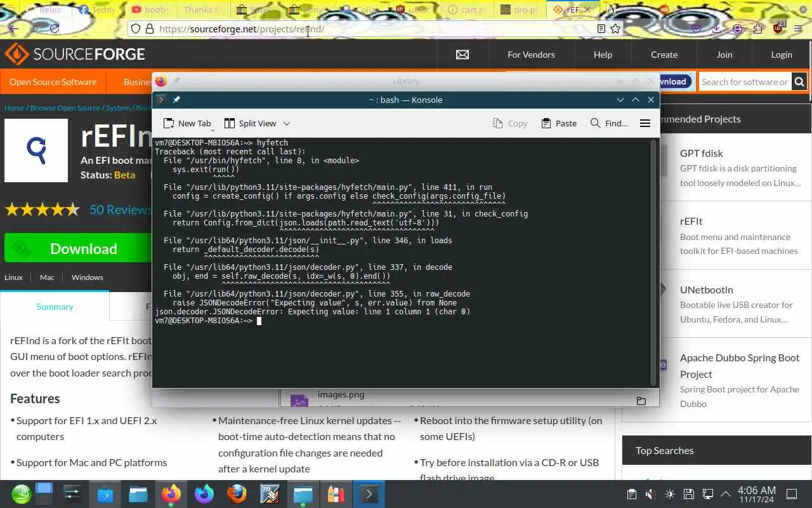Click the Mac platform link
Image resolution: width=812 pixels, height=508 pixels.
(x=47, y=277)
